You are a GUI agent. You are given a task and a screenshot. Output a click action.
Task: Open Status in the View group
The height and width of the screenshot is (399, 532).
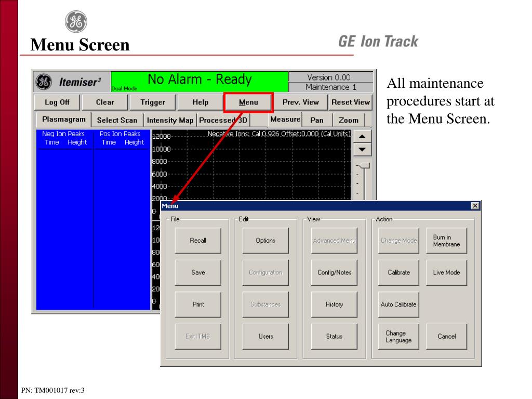point(334,336)
